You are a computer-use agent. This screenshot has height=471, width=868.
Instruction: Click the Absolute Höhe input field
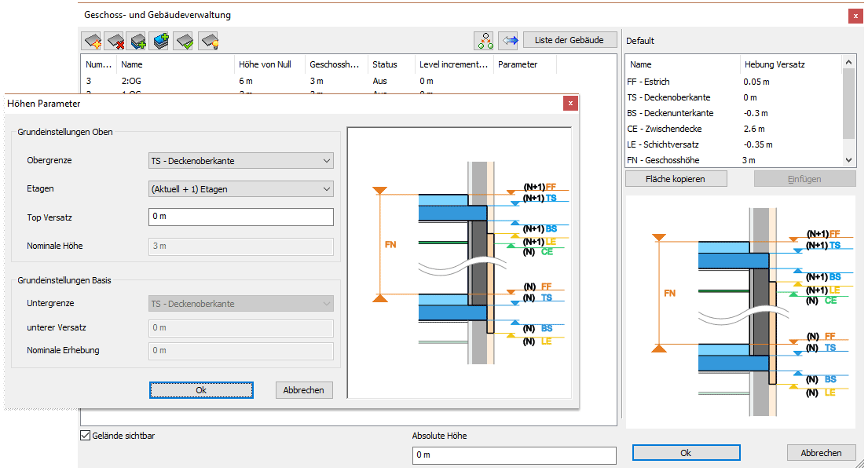(515, 455)
